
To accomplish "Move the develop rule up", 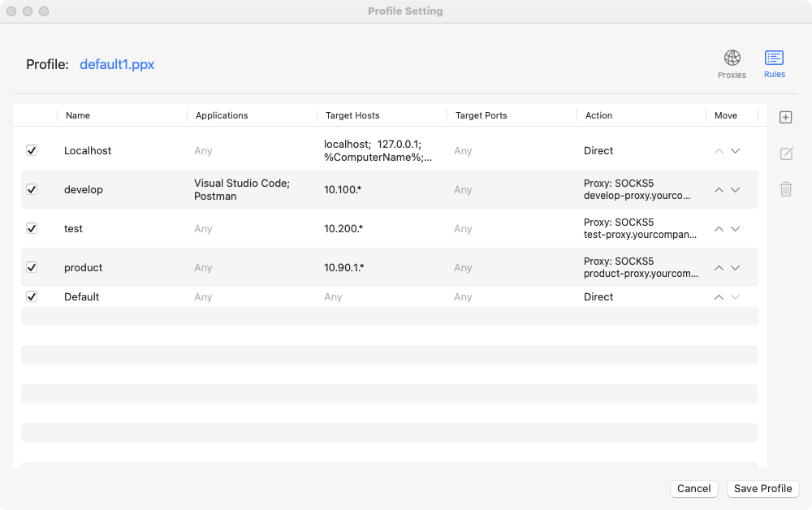I will click(x=719, y=190).
